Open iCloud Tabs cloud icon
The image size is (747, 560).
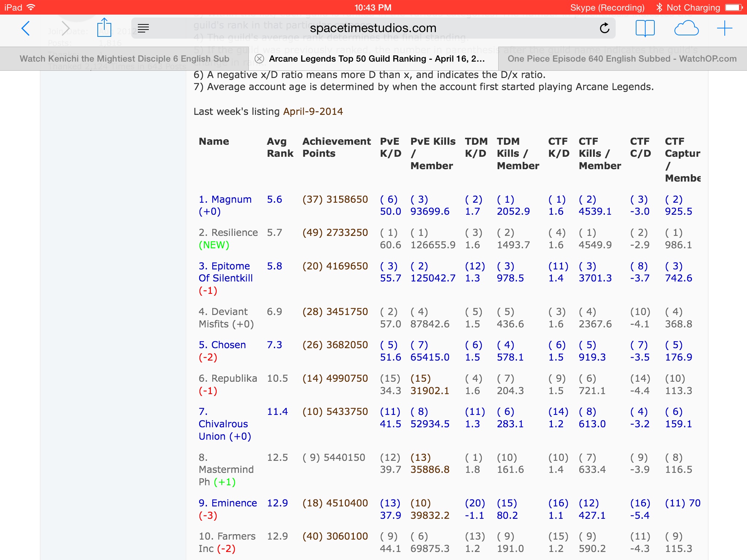(x=686, y=28)
